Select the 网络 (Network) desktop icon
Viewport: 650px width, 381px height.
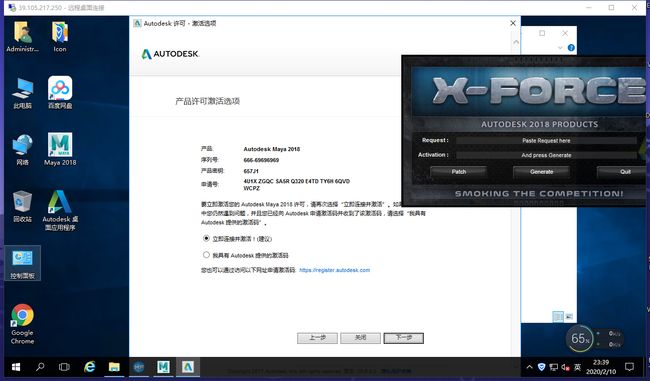[22, 150]
